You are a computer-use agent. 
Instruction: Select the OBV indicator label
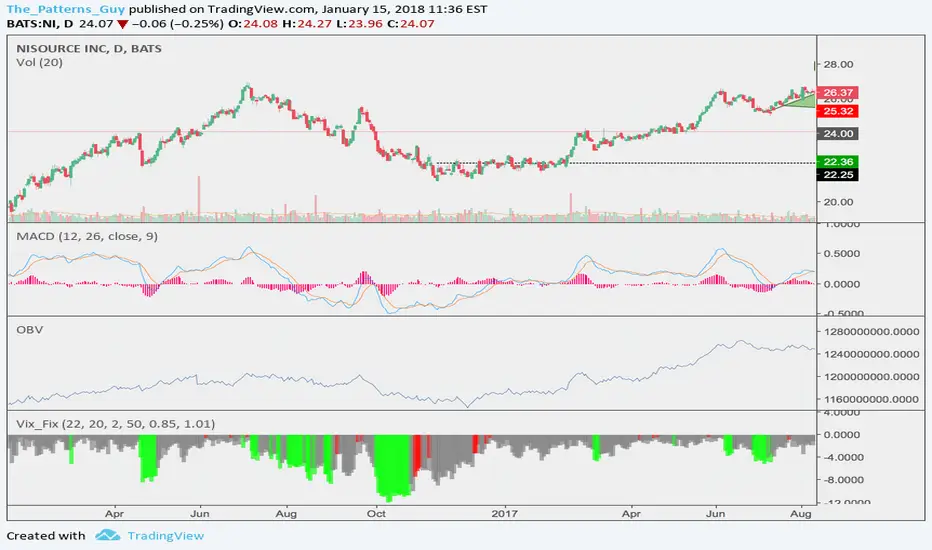point(30,329)
